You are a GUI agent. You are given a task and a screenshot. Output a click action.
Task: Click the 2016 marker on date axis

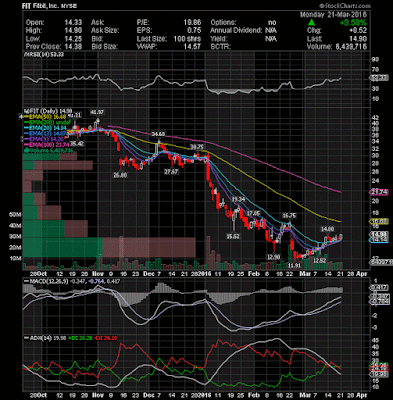pos(204,274)
